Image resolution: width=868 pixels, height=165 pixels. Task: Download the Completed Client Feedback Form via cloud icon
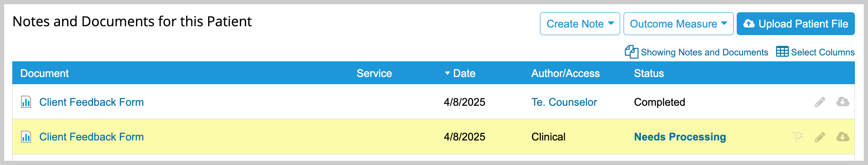[843, 102]
